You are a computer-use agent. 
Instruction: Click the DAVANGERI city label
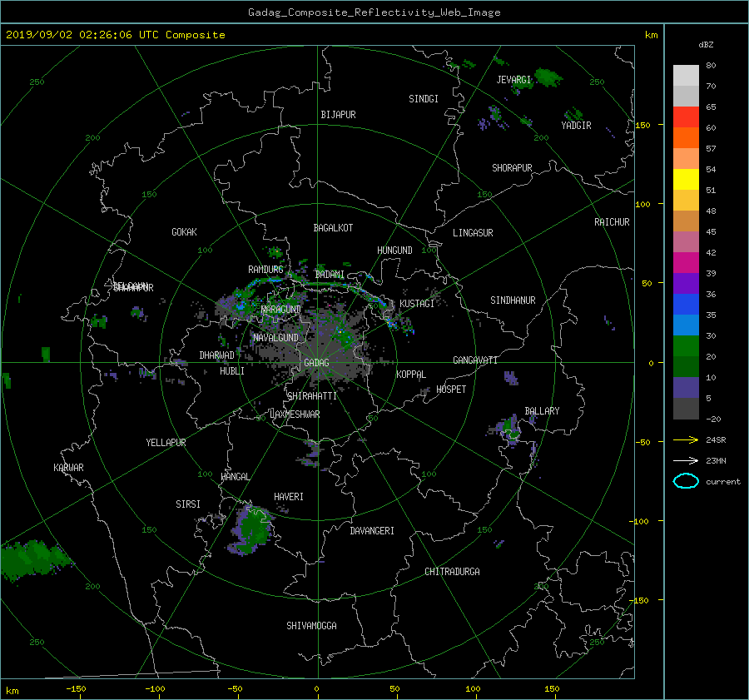coord(372,531)
